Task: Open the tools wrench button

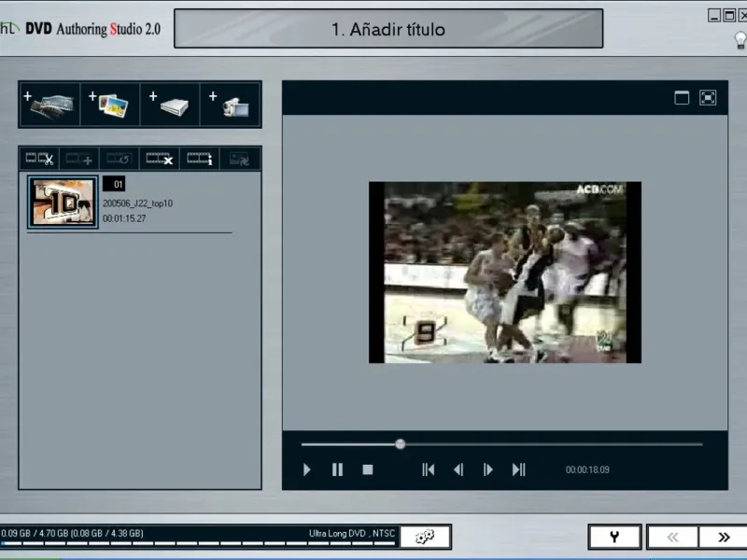Action: (614, 537)
